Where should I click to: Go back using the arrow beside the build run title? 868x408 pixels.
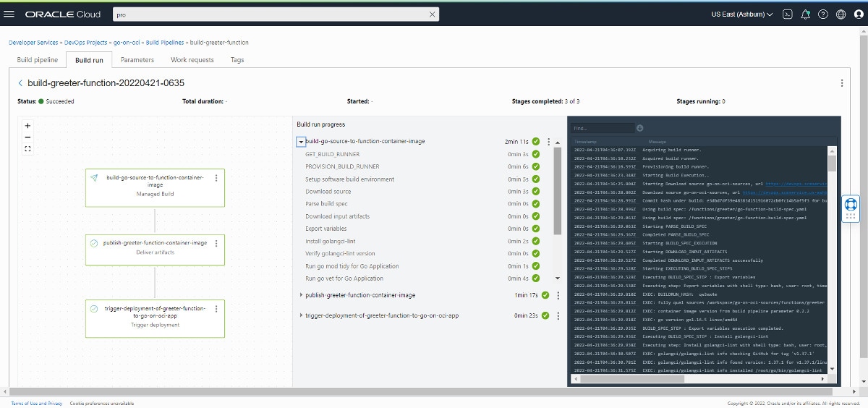[20, 83]
